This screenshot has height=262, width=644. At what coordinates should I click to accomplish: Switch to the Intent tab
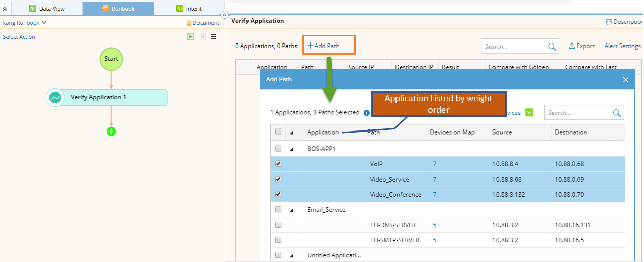[189, 9]
